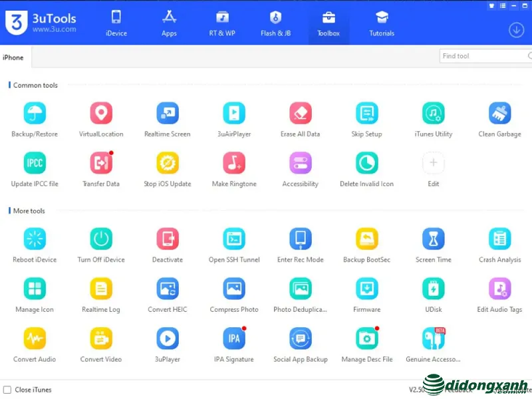Open the downloads arrow button
This screenshot has width=532, height=399.
tap(517, 30)
